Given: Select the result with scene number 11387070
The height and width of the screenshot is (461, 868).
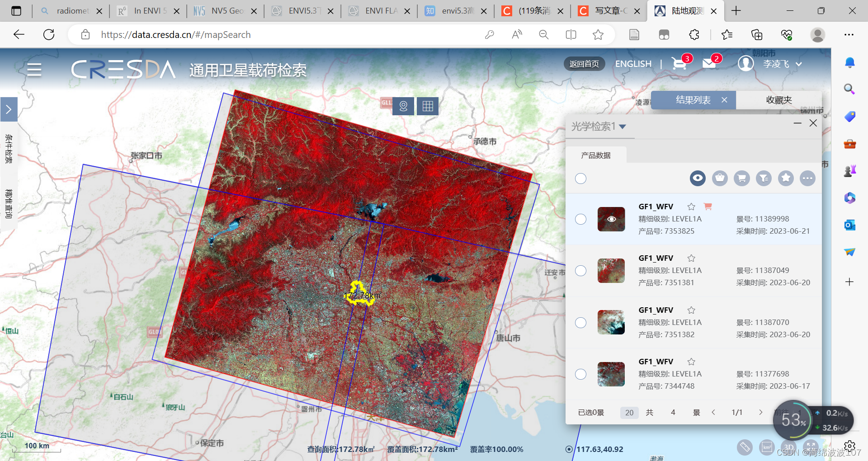Looking at the screenshot, I should click(x=580, y=323).
